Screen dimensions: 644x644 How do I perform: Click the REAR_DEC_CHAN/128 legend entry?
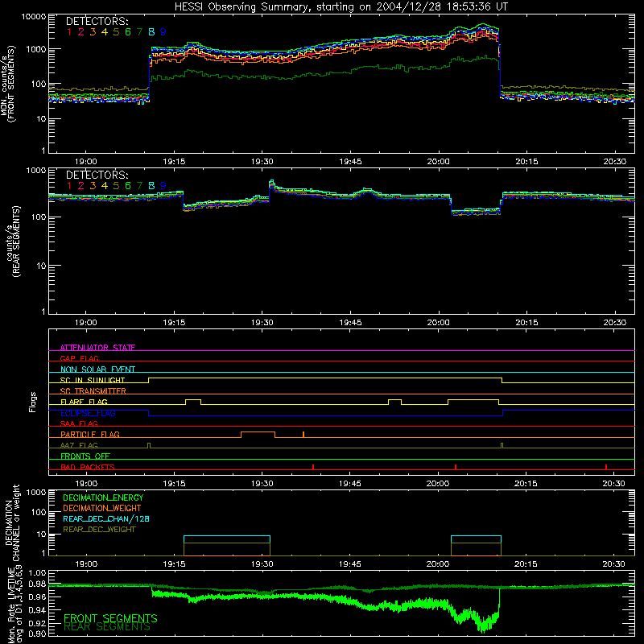pos(106,518)
